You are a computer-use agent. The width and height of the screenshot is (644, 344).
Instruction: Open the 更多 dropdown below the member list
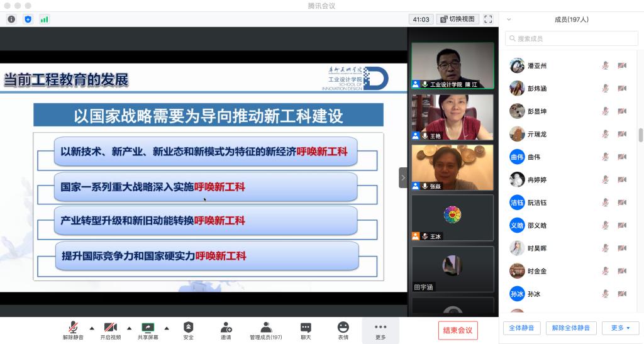(620, 328)
